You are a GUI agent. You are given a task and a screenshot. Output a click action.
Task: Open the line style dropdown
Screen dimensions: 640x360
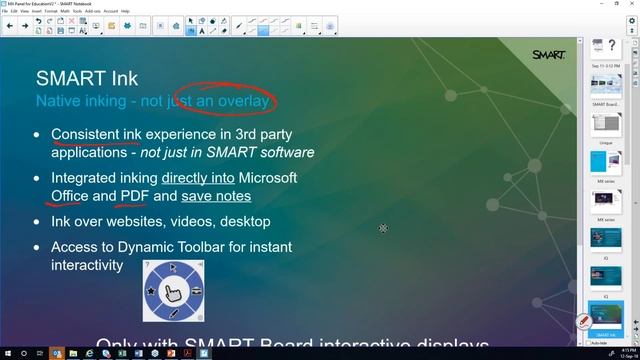click(314, 26)
